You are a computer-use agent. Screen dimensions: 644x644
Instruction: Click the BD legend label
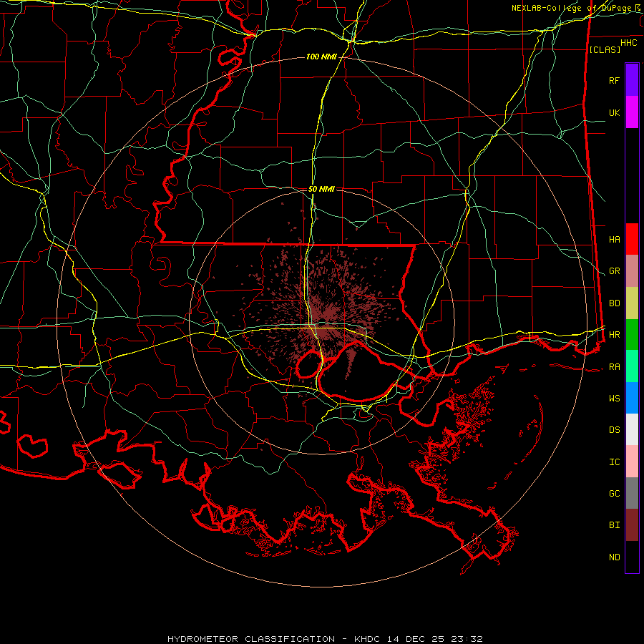point(614,303)
